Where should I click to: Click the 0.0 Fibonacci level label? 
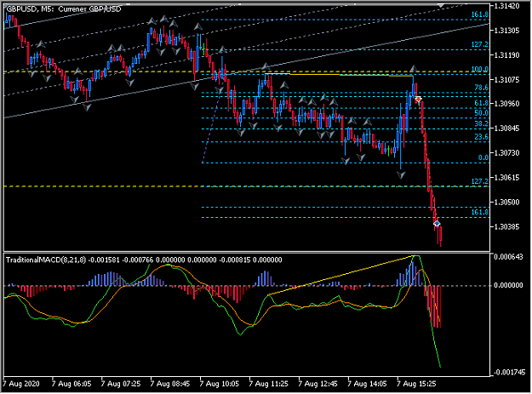pos(483,157)
